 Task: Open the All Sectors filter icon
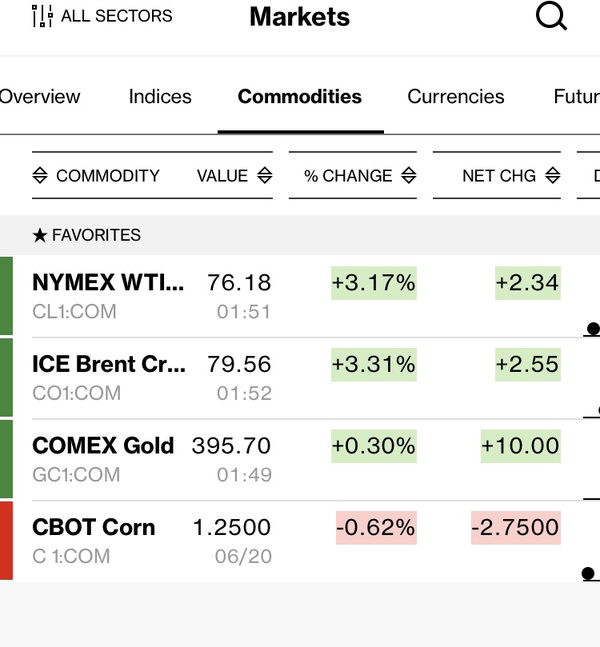coord(42,16)
